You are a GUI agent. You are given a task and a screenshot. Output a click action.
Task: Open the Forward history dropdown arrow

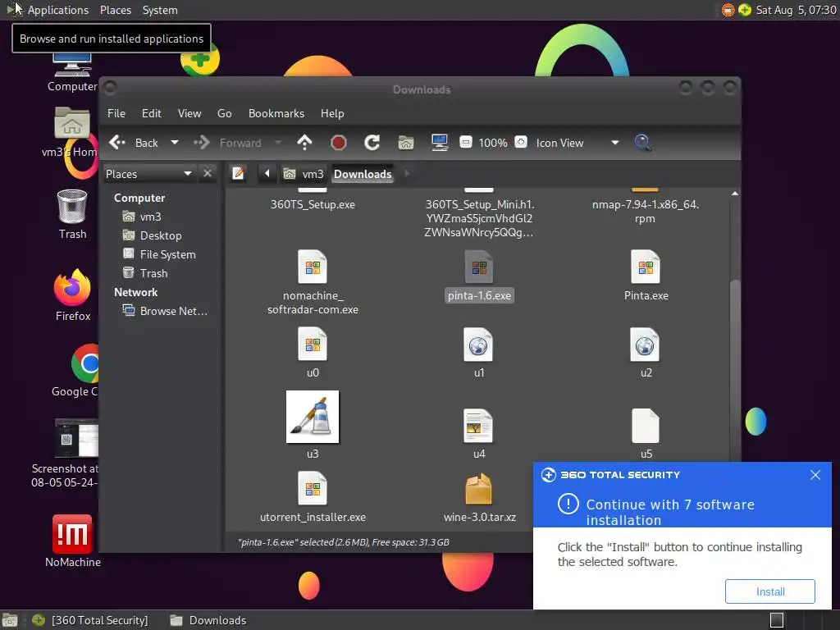[x=278, y=143]
